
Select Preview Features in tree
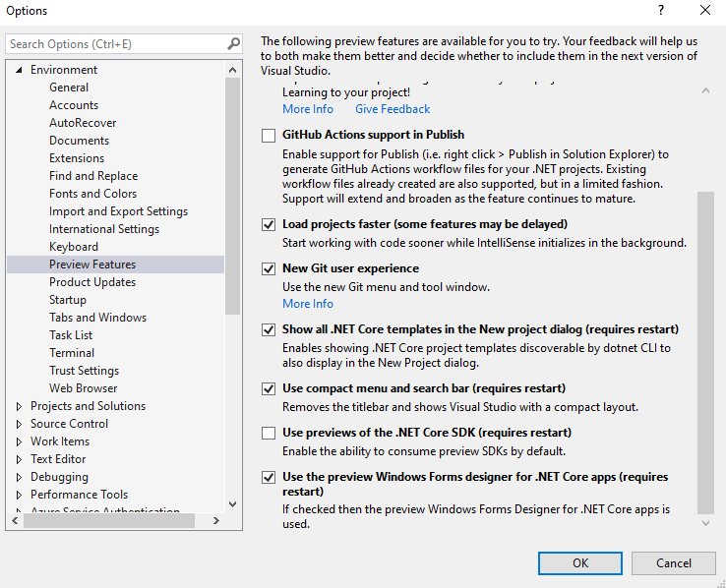[x=115, y=265]
